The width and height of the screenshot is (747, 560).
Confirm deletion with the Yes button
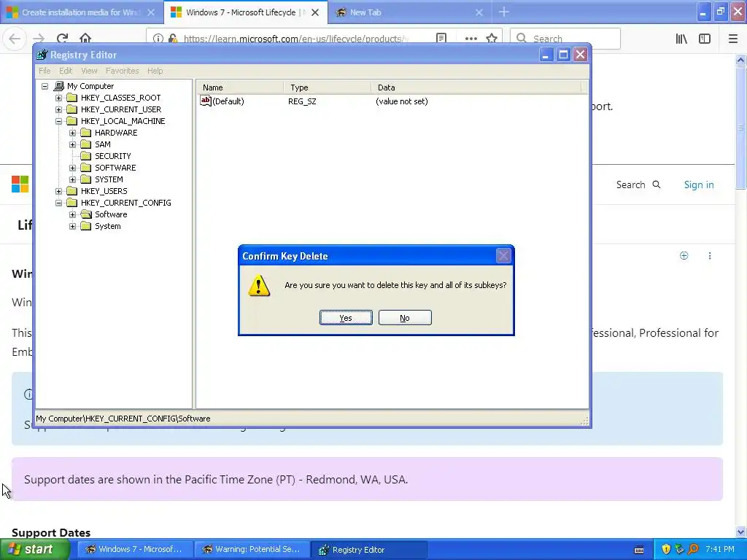point(346,318)
